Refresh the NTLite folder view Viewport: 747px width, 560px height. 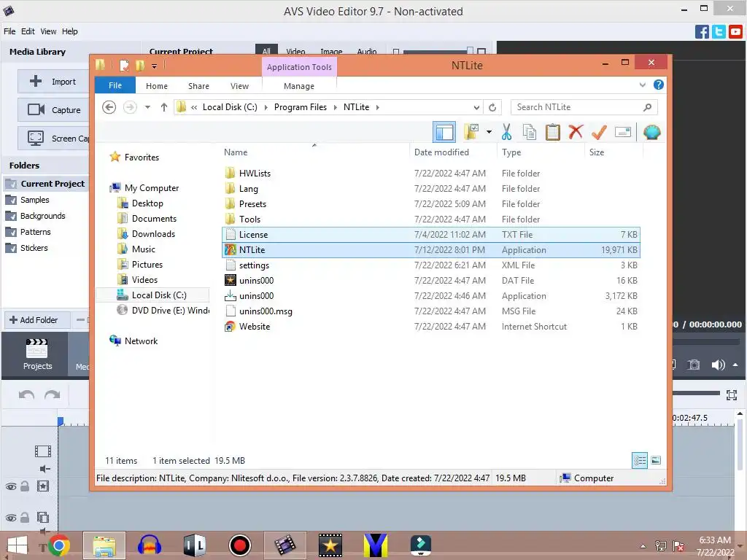[x=492, y=107]
